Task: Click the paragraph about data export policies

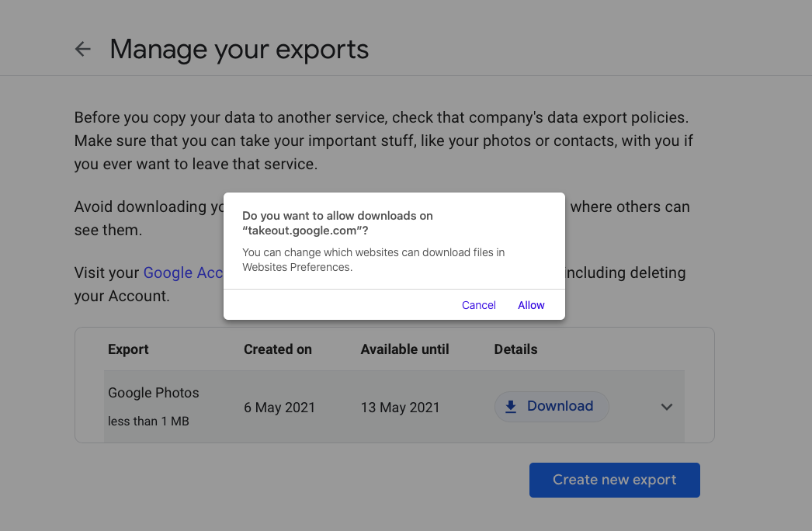Action: point(380,141)
